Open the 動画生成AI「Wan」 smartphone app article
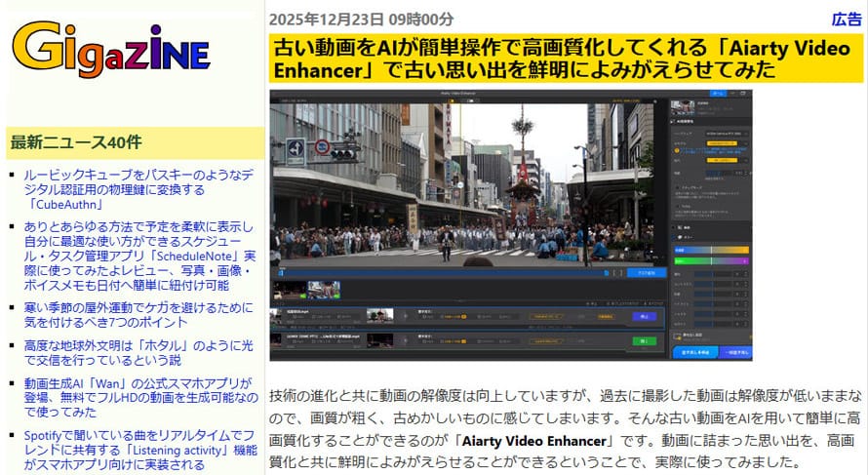Screen dimensions: 868x475 140,397
